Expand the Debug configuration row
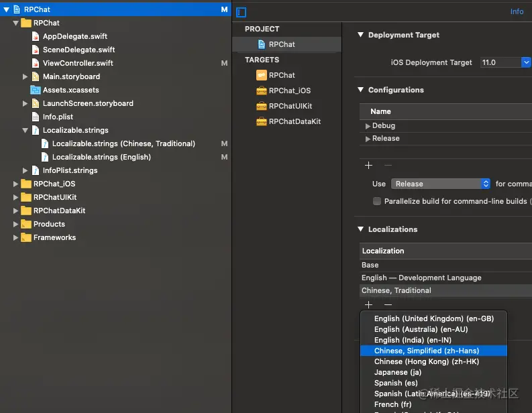This screenshot has height=413, width=532. click(x=368, y=126)
